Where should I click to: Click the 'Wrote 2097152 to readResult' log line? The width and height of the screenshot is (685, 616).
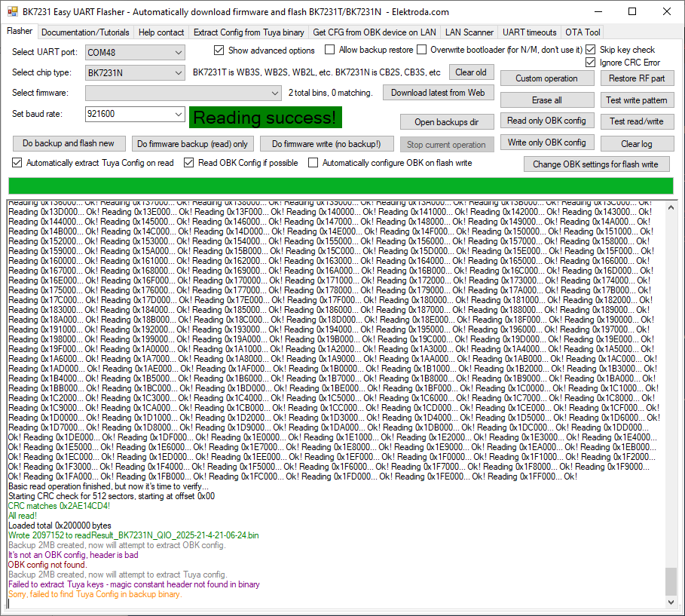pyautogui.click(x=133, y=535)
